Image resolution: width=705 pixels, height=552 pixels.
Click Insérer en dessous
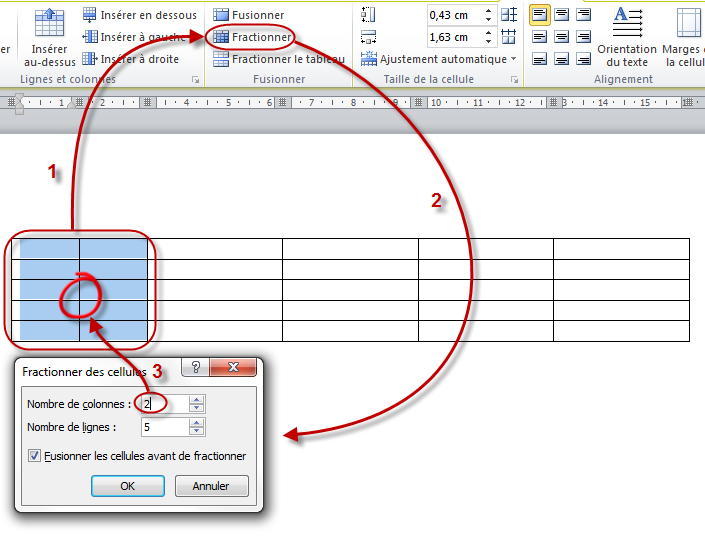tap(140, 15)
